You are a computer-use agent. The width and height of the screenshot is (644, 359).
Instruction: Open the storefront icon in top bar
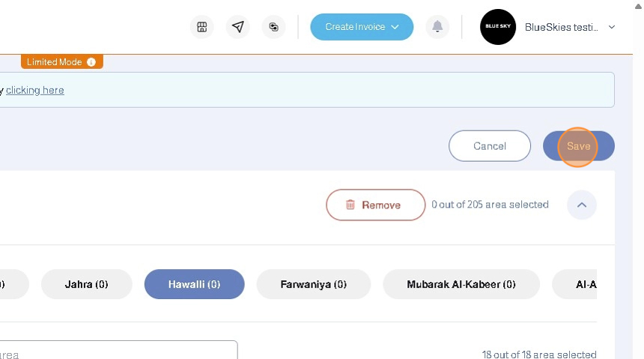pyautogui.click(x=201, y=27)
